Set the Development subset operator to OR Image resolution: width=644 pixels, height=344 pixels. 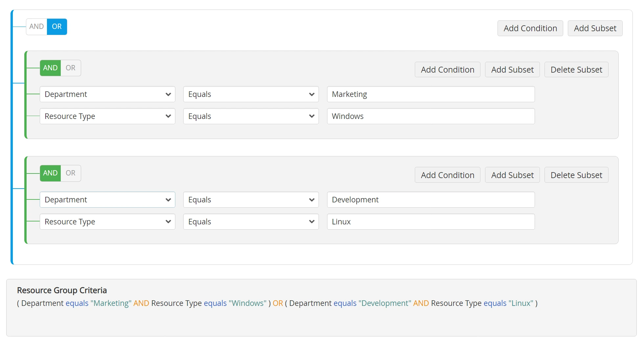pyautogui.click(x=71, y=173)
